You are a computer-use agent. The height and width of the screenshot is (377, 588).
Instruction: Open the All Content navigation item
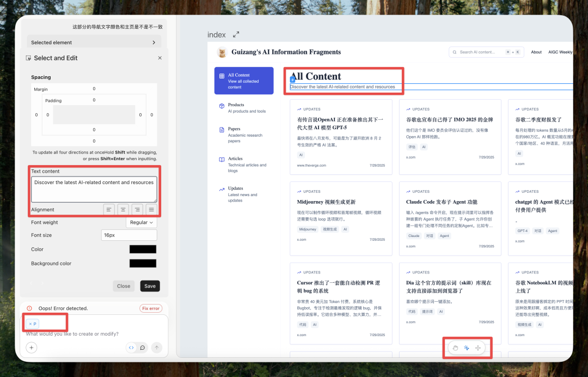244,81
